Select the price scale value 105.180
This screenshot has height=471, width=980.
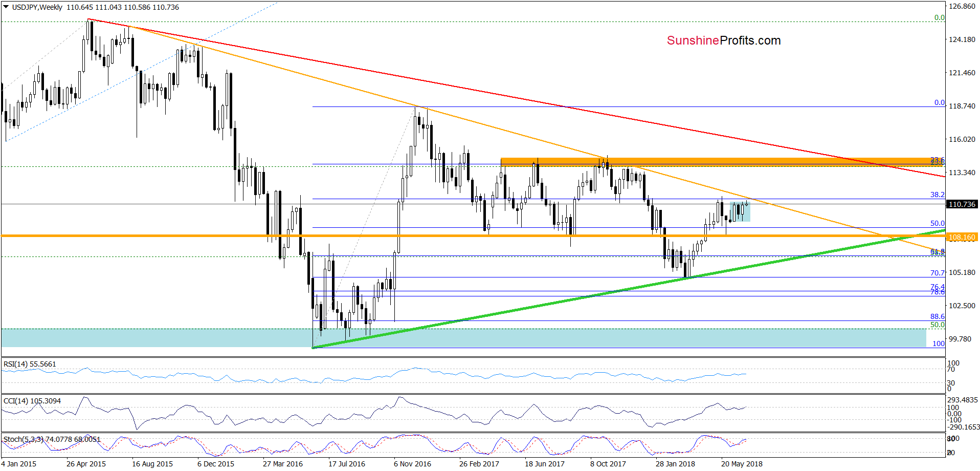[x=962, y=272]
